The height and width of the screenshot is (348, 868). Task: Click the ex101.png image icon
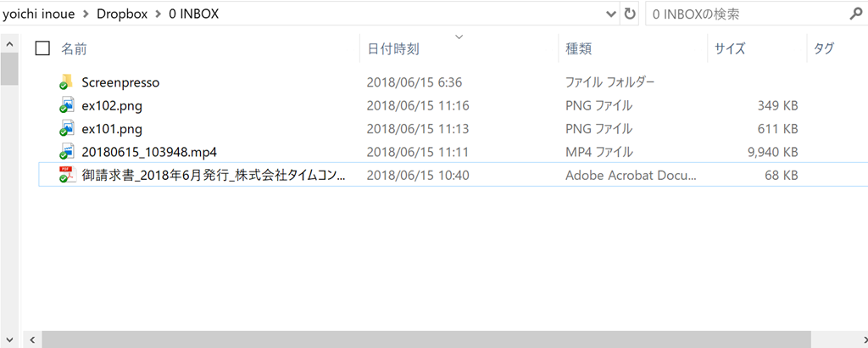tap(66, 128)
